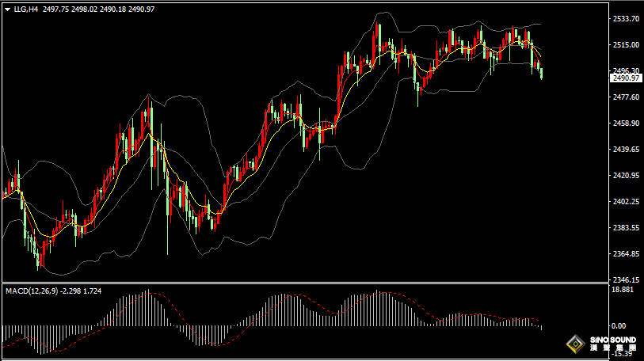Click the 2402.25 price axis label
644x361 pixels.
626,202
